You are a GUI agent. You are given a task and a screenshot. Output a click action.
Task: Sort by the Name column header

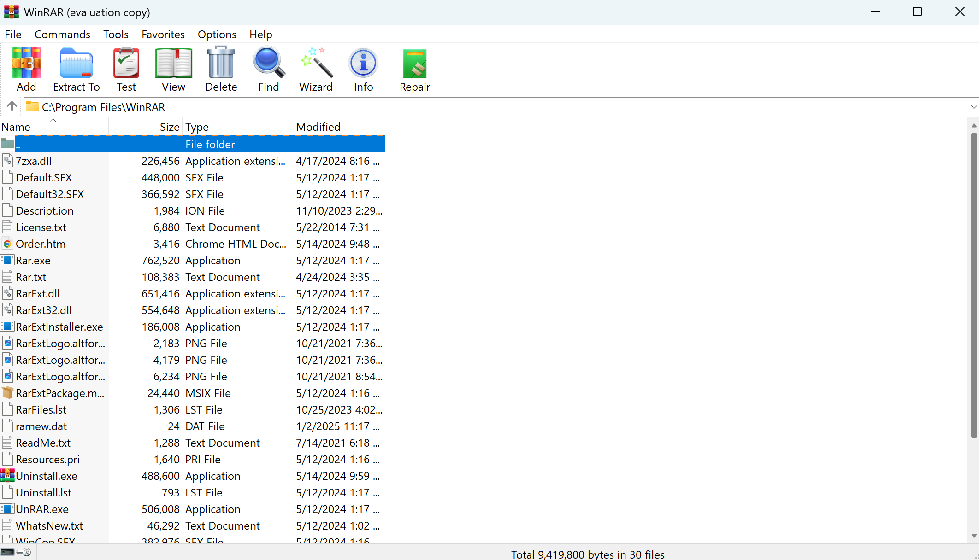coord(54,127)
